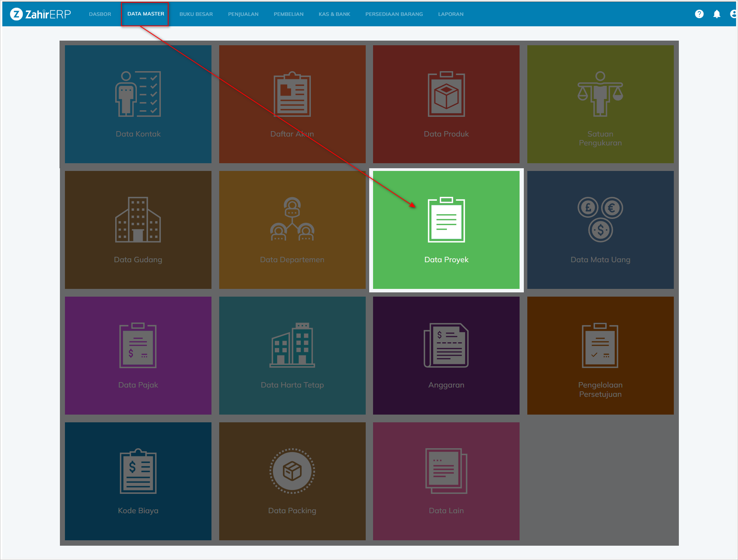This screenshot has height=560, width=738.
Task: Switch to the Dasbor menu
Action: pyautogui.click(x=100, y=14)
